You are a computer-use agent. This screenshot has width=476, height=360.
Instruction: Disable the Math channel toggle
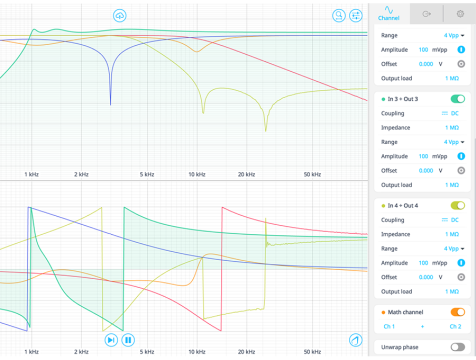(458, 312)
